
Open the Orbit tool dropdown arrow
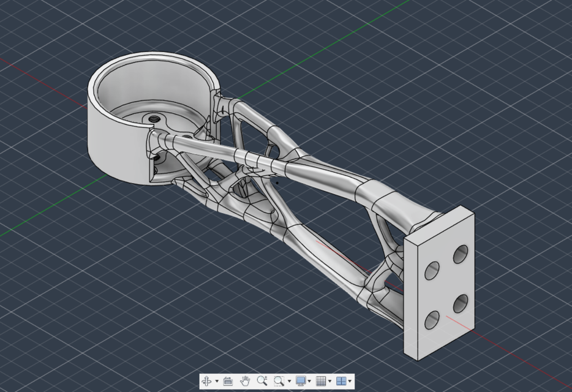217,380
